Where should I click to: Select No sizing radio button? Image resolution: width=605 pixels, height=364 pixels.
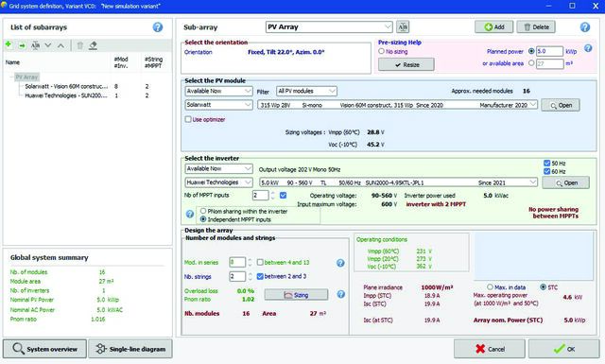(381, 51)
